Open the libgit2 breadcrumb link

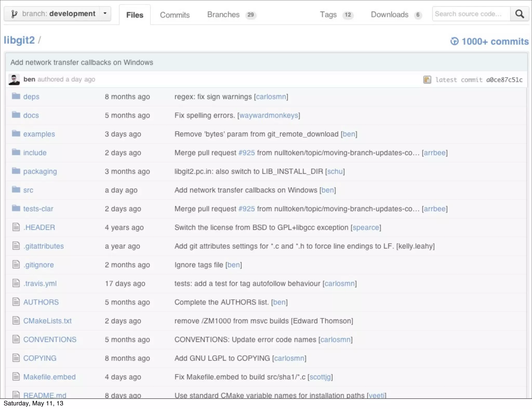19,40
